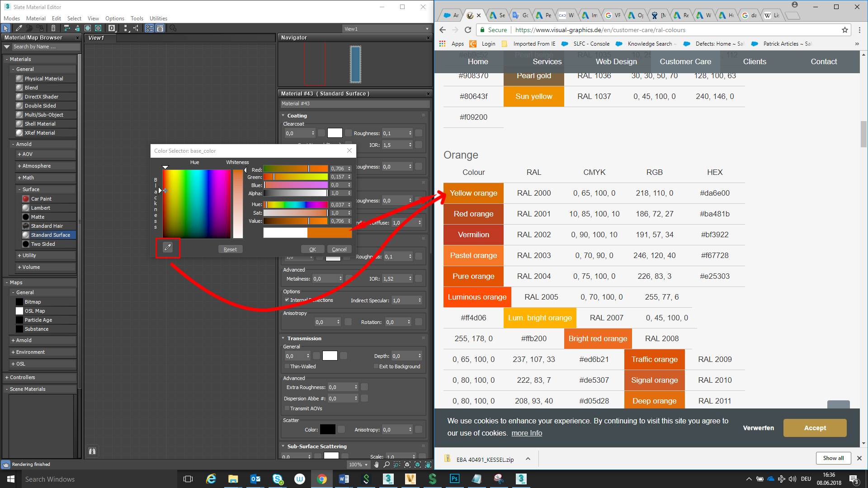
Task: Toggle Internal Reflections checkbox
Action: (x=287, y=300)
